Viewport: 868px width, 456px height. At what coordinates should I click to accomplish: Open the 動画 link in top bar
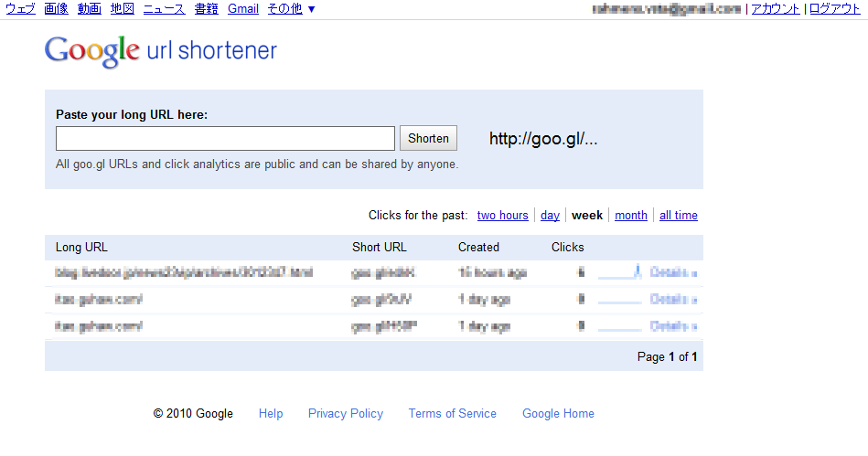[89, 9]
